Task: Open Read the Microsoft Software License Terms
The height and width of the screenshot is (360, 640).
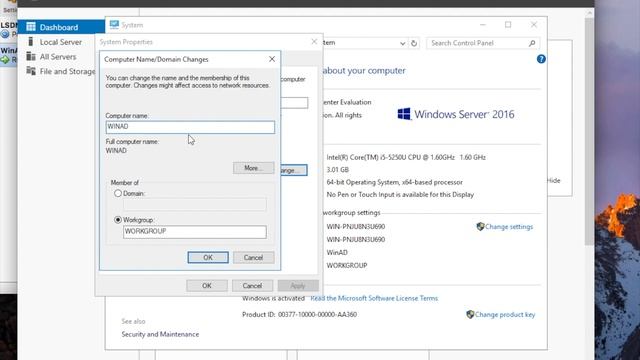Action: click(x=374, y=298)
